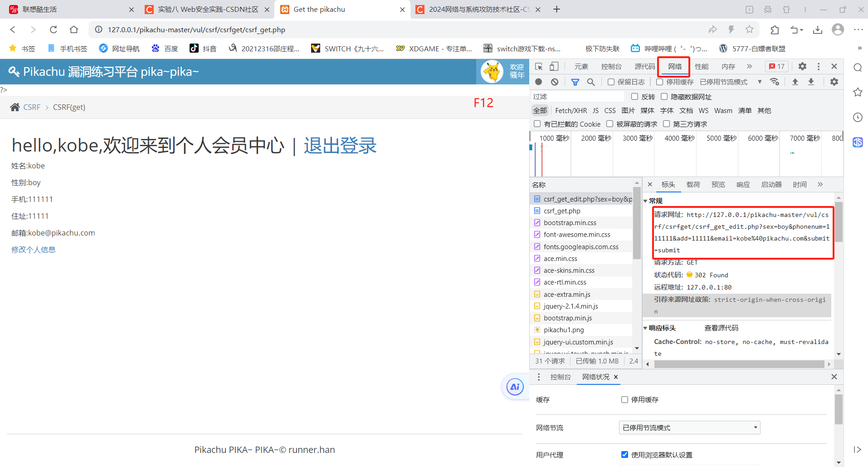Open the 响应 tab in request details

coord(743,185)
